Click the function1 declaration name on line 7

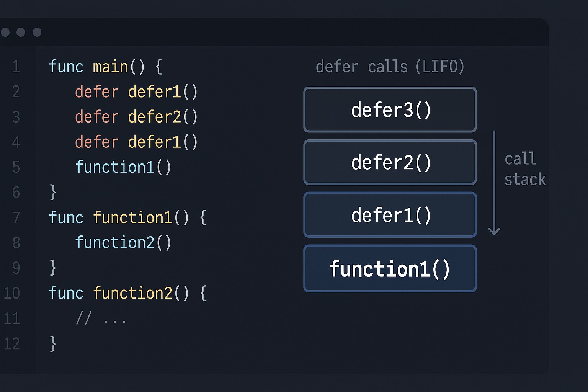click(132, 217)
